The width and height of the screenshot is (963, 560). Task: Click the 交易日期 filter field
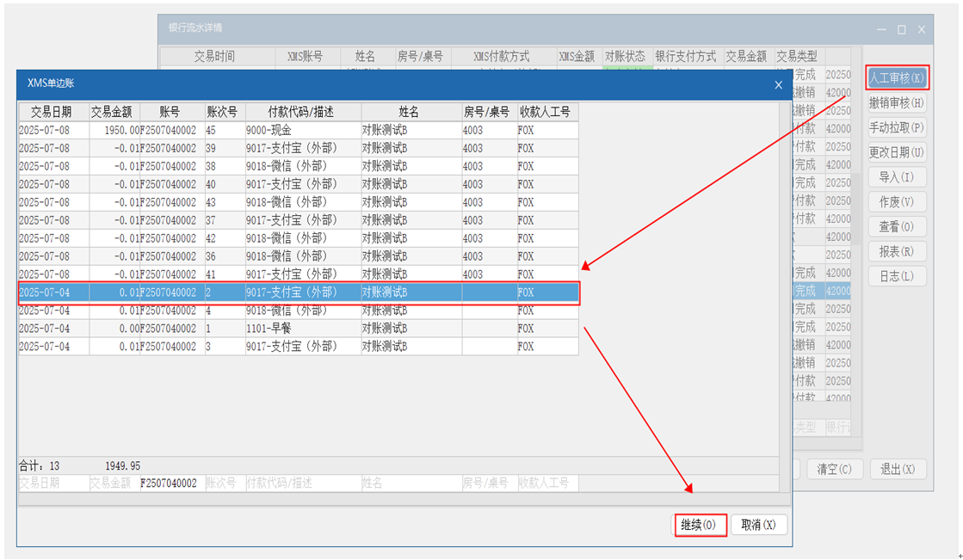pos(53,483)
